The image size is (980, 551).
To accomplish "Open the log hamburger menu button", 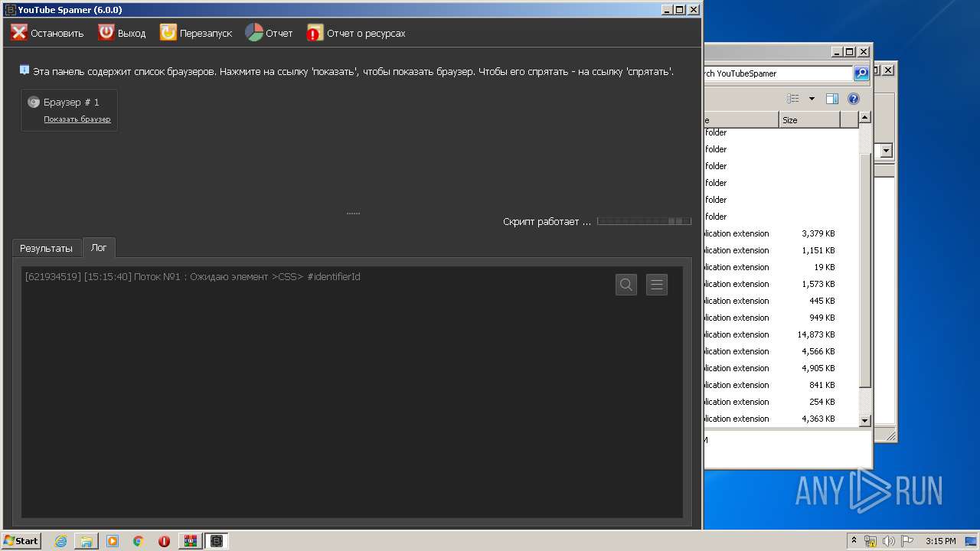I will pos(657,285).
